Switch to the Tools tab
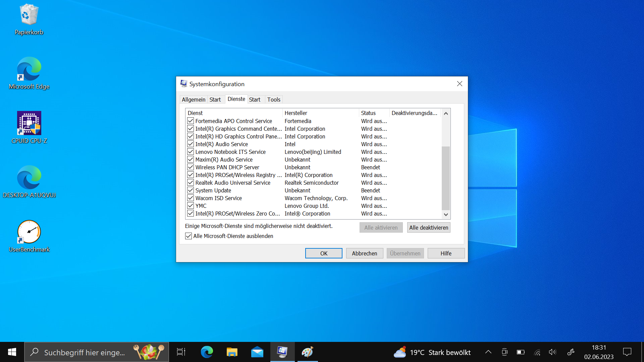644x362 pixels. [274, 100]
